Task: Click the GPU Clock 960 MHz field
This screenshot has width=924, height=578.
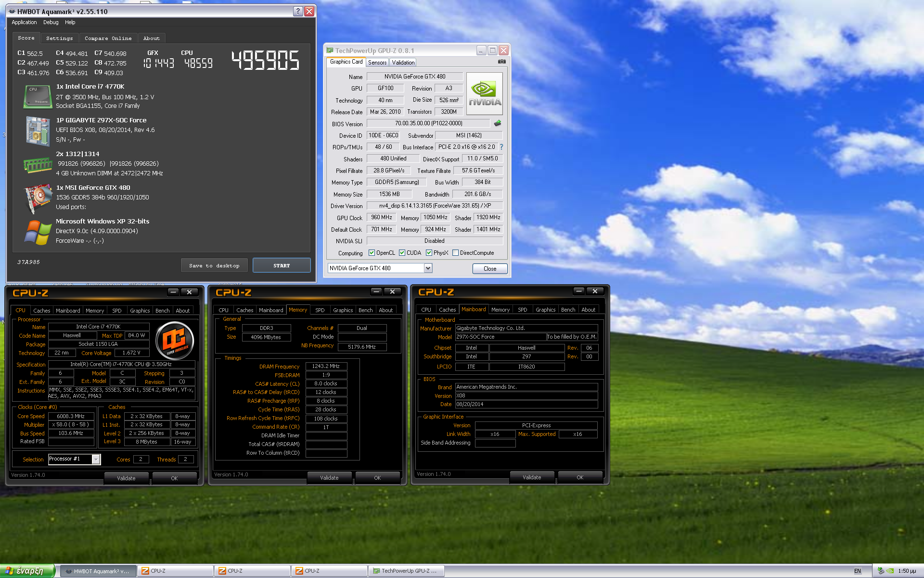Action: tap(381, 218)
